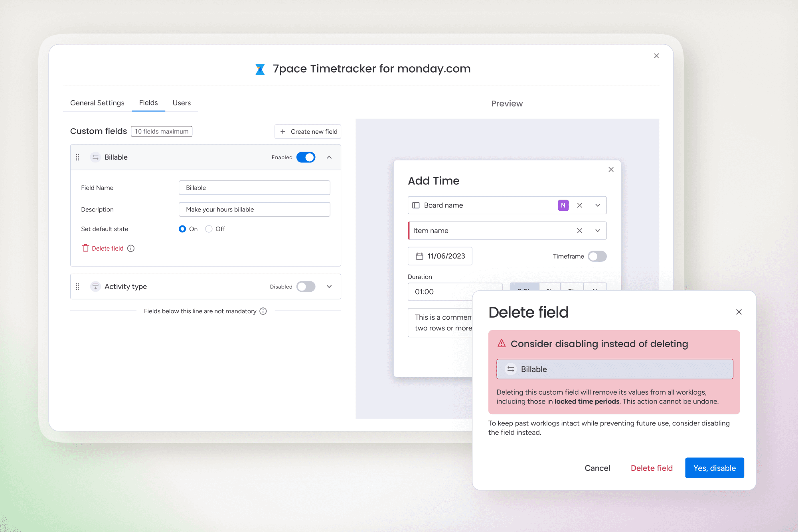This screenshot has width=798, height=532.
Task: Turn on the Timeframe switch
Action: coord(597,256)
